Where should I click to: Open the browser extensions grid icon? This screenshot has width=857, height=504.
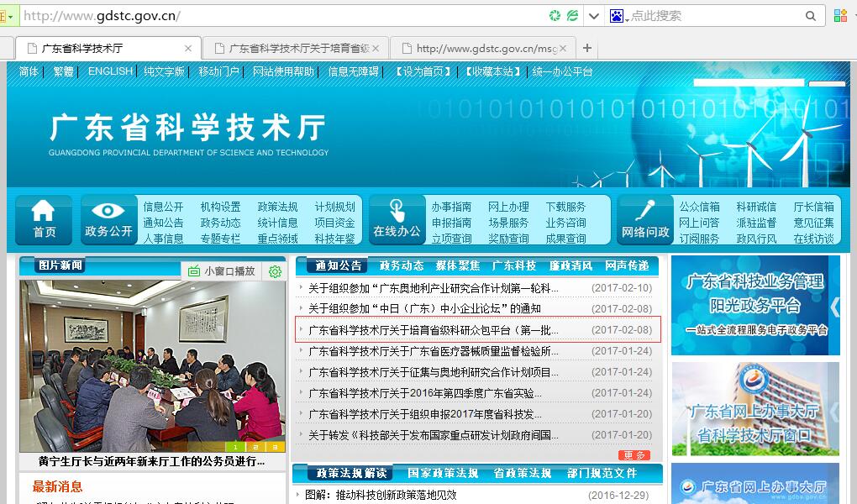point(840,16)
